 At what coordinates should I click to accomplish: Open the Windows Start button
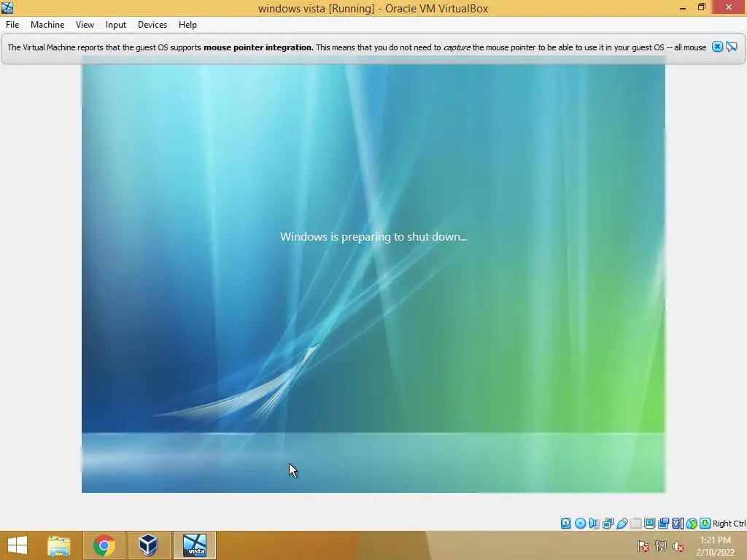(x=18, y=545)
